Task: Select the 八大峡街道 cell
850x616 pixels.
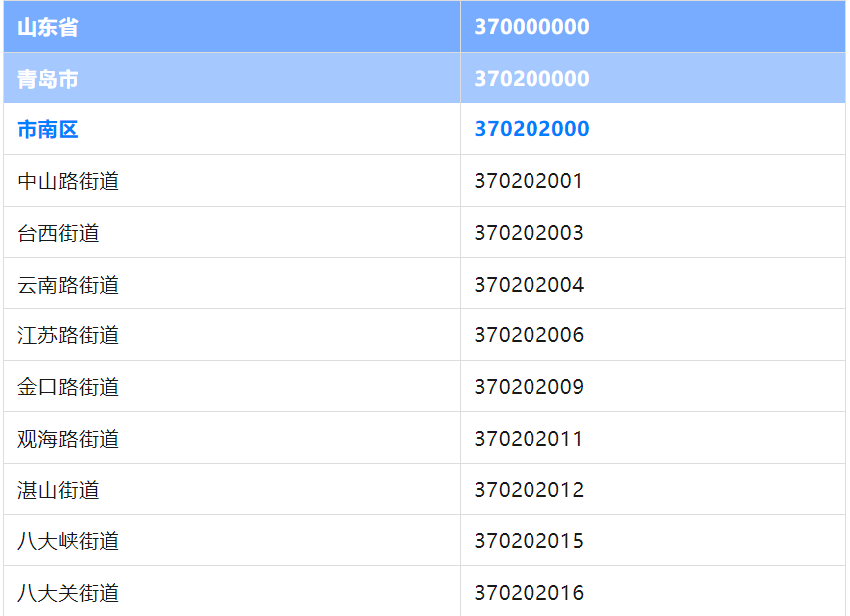Action: pos(69,541)
